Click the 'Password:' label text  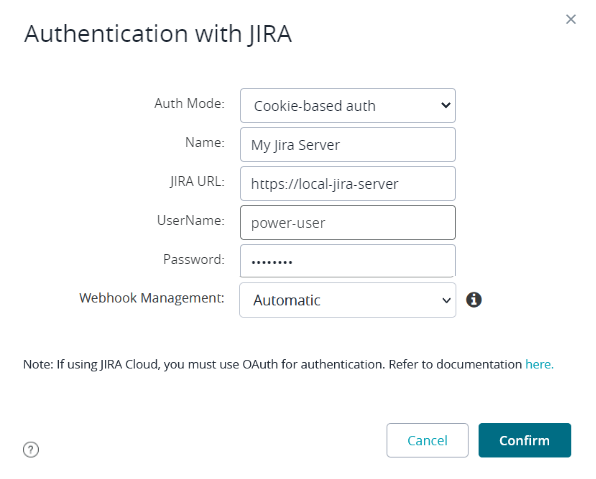[194, 259]
